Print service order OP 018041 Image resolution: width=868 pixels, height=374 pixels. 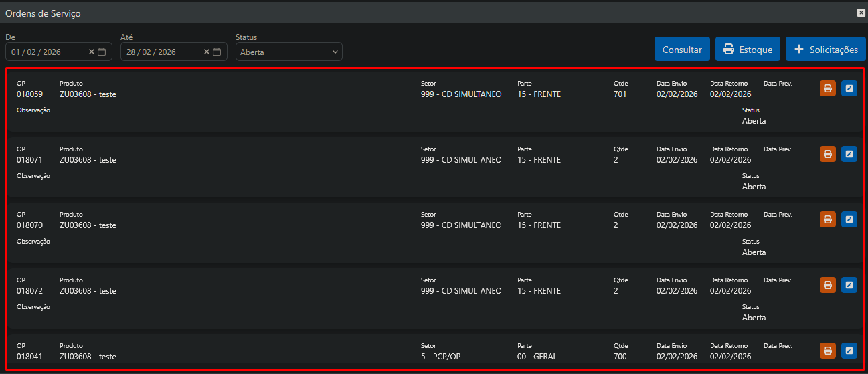coord(828,350)
